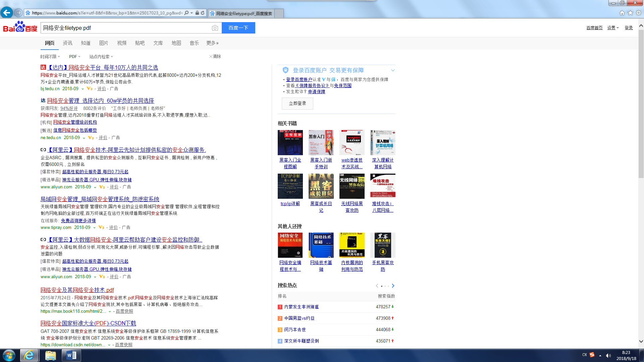Click the Baidu logo
This screenshot has height=362, width=644.
tap(20, 27)
